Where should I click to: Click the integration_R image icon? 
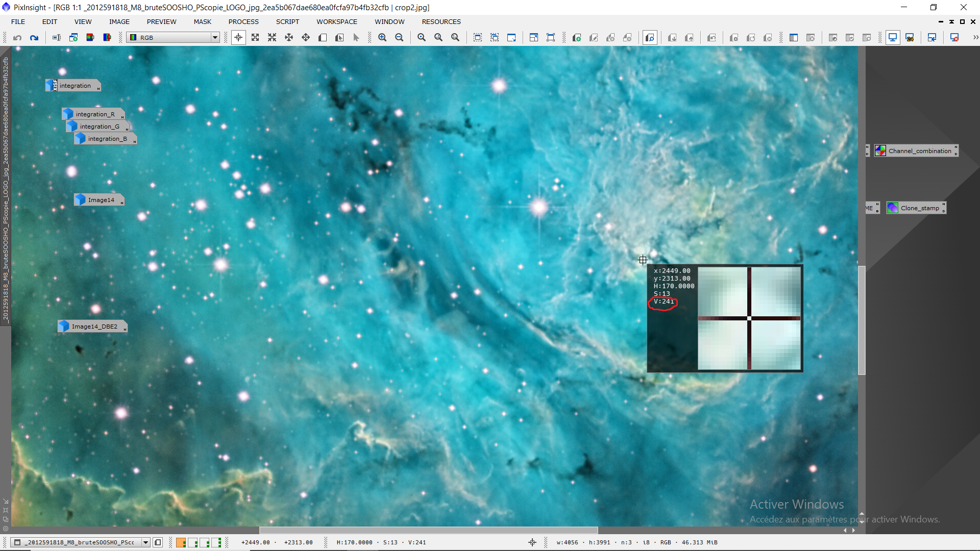click(x=95, y=114)
